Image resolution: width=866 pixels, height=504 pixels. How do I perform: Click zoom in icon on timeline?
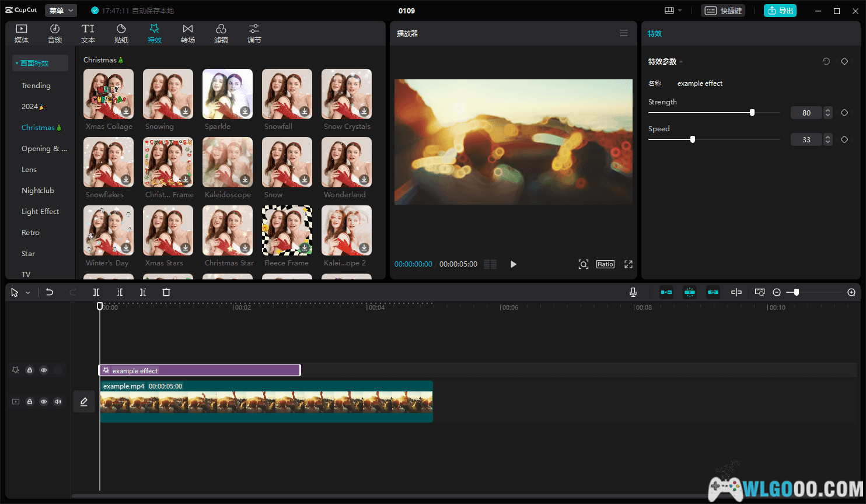click(851, 292)
